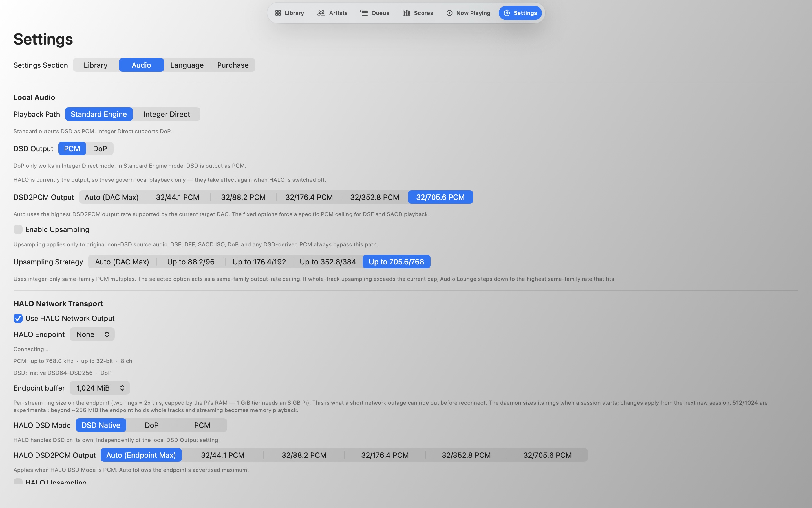The height and width of the screenshot is (508, 812).
Task: Pick Auto (DAC Max) upsampling strategy
Action: pos(122,262)
